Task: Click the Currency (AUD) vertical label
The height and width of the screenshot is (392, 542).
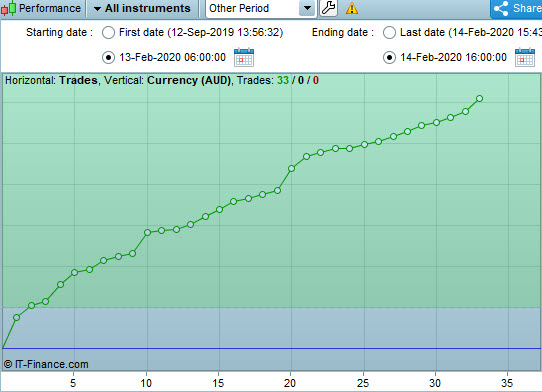Action: click(189, 80)
